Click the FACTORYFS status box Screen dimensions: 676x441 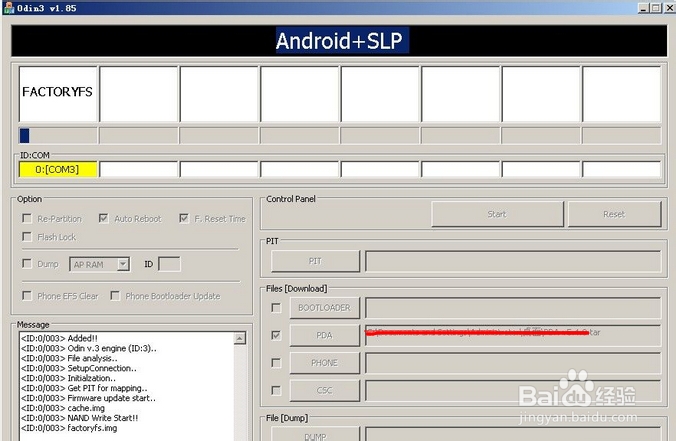click(58, 94)
